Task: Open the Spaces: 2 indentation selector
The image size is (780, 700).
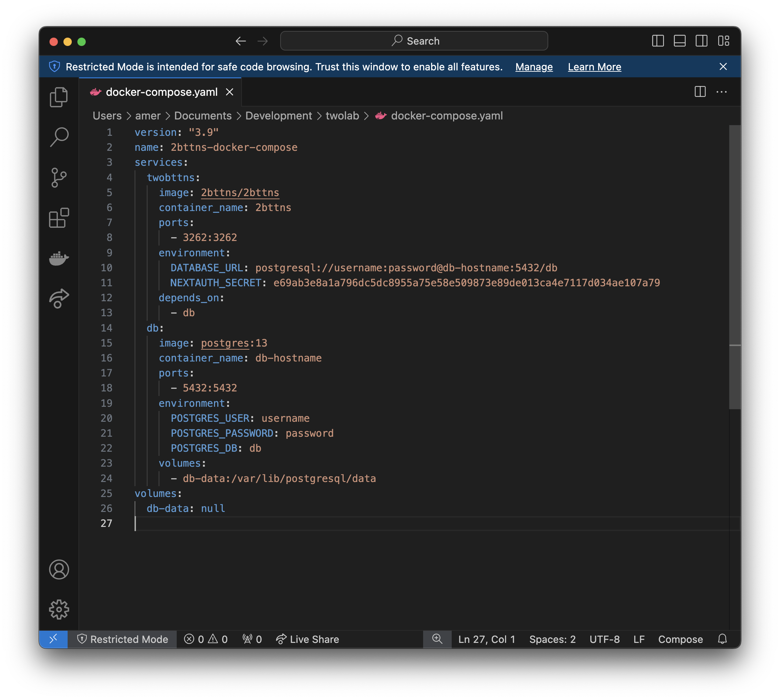Action: [x=552, y=639]
